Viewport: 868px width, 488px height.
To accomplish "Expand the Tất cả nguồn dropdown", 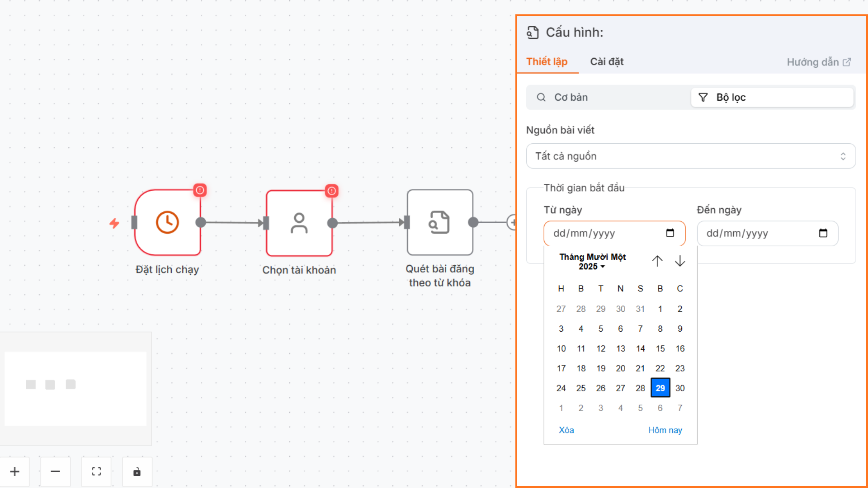I will pyautogui.click(x=690, y=156).
